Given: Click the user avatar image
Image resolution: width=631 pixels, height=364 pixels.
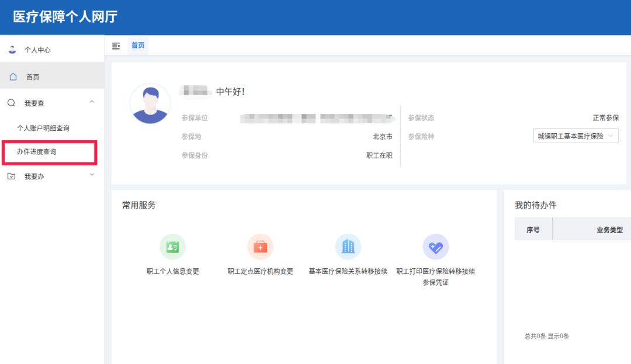Looking at the screenshot, I should pyautogui.click(x=150, y=104).
